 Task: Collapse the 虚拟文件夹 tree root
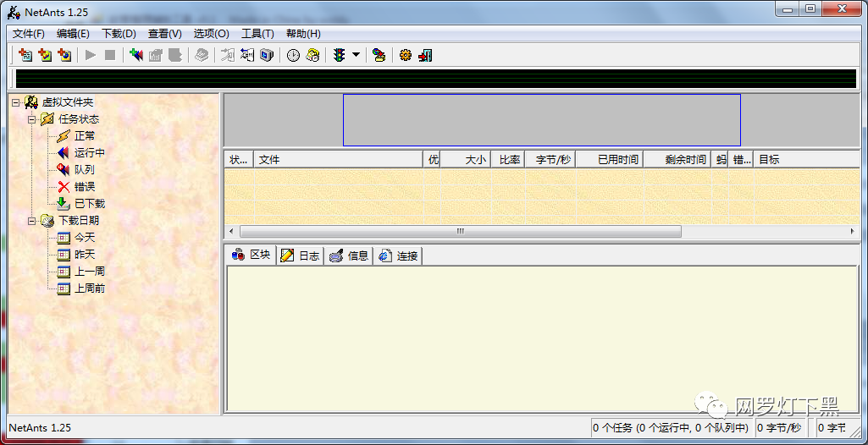[15, 102]
